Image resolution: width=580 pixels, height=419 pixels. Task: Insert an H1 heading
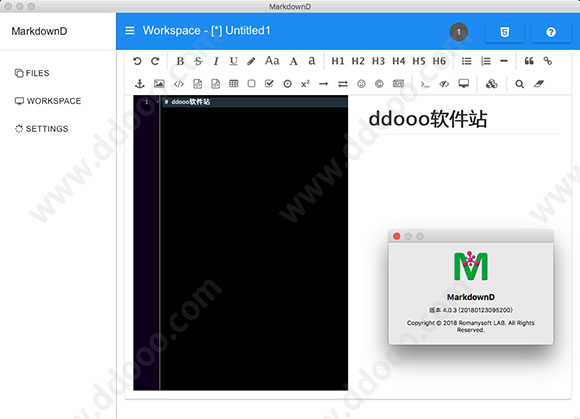click(338, 61)
